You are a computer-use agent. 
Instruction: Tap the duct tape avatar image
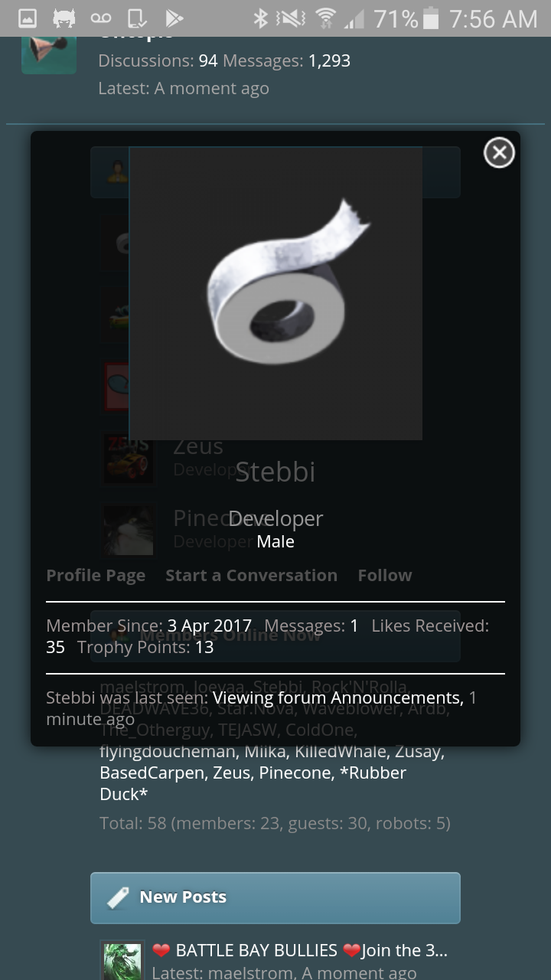[275, 294]
